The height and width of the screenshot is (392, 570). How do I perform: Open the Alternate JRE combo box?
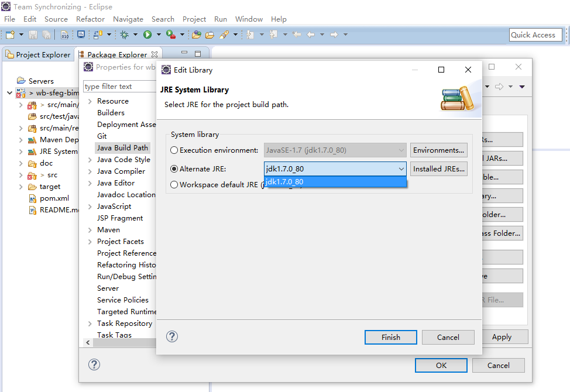click(x=335, y=169)
